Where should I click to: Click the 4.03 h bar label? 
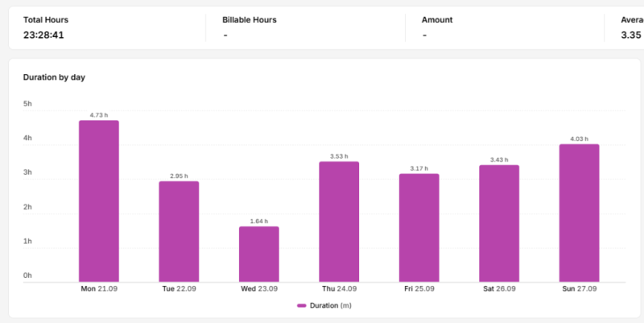579,139
